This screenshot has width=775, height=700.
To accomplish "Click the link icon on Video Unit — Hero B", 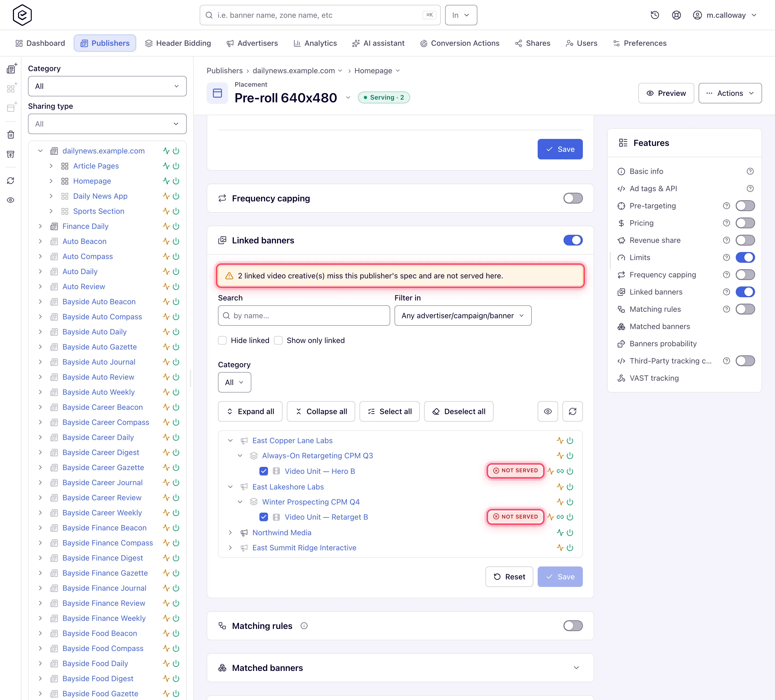I will tap(560, 471).
